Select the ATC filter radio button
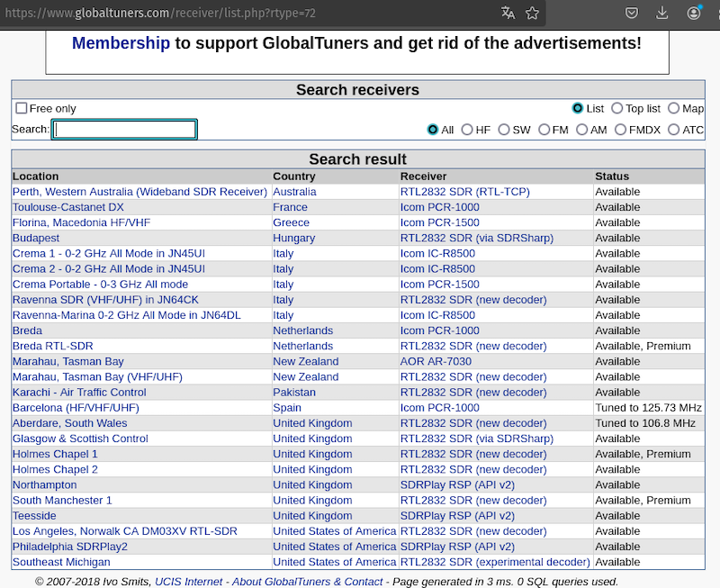The width and height of the screenshot is (720, 588). 674,130
